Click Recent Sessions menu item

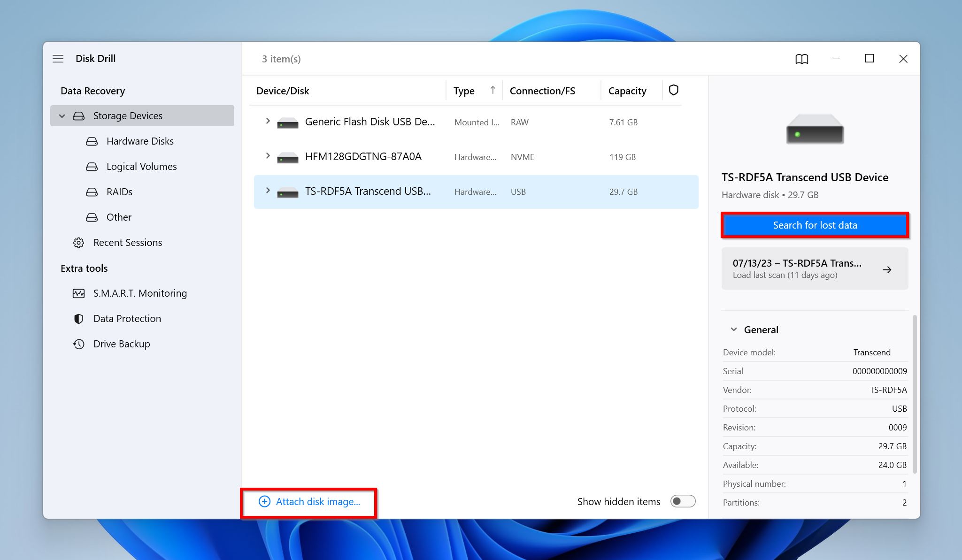[128, 242]
